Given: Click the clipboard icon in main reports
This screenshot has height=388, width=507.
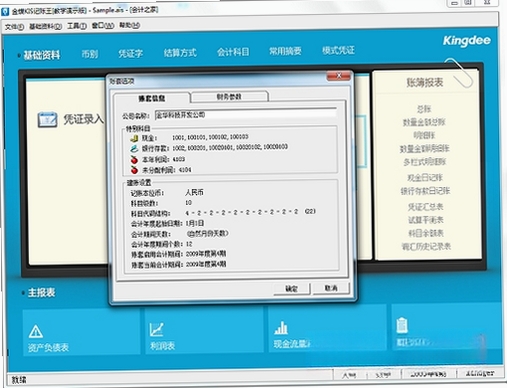Looking at the screenshot, I should point(402,325).
